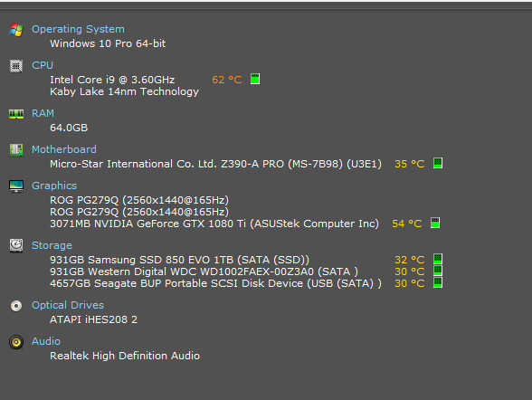The image size is (532, 400).
Task: Click the green Motherboard circuit icon
Action: (x=16, y=149)
